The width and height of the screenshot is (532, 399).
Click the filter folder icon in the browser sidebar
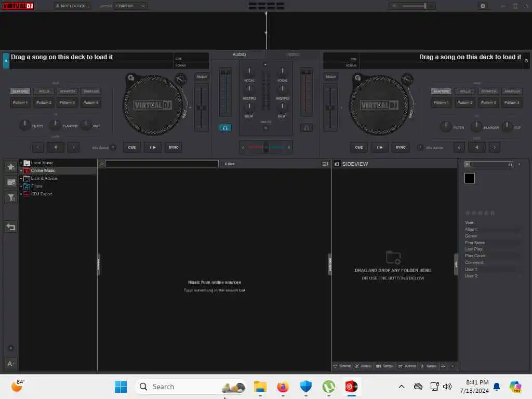point(11,198)
